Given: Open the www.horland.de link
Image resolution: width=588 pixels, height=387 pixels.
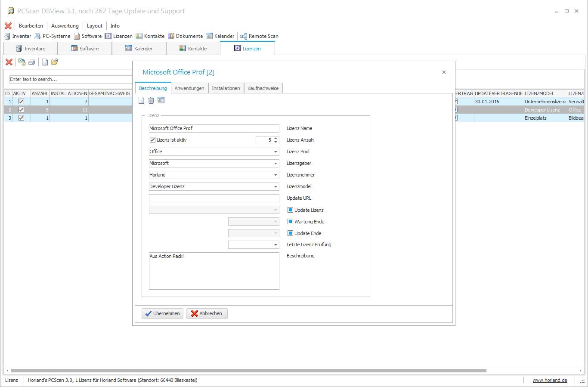Looking at the screenshot, I should [550, 380].
